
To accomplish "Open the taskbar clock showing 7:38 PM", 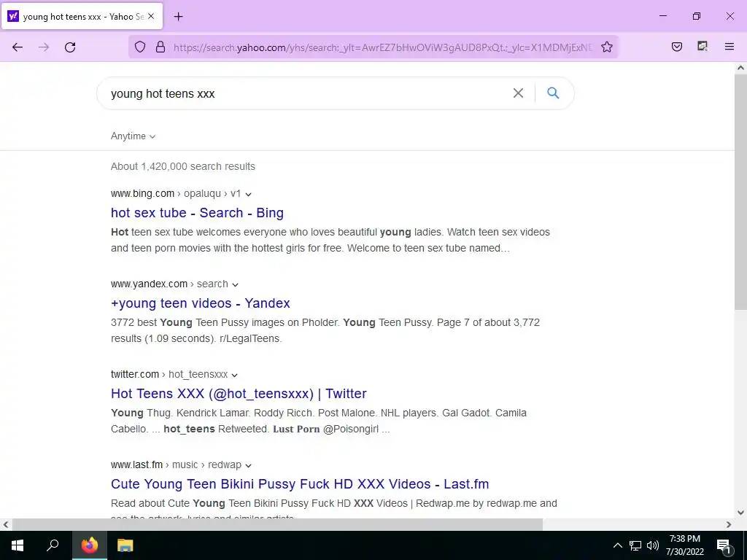I will tap(684, 545).
